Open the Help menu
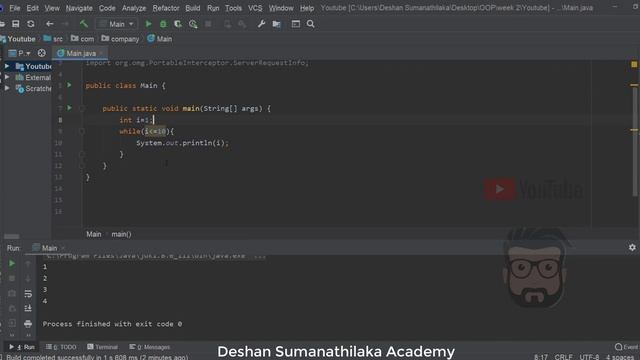 pyautogui.click(x=307, y=8)
